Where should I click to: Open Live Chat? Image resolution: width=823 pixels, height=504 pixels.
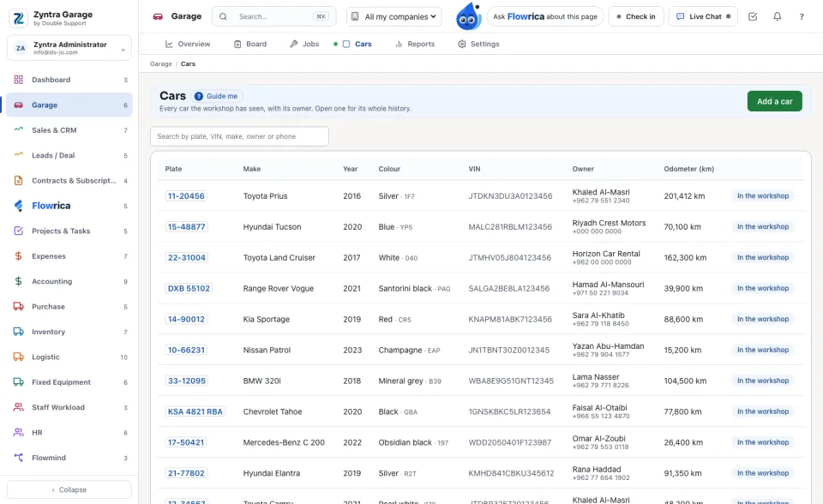tap(703, 17)
